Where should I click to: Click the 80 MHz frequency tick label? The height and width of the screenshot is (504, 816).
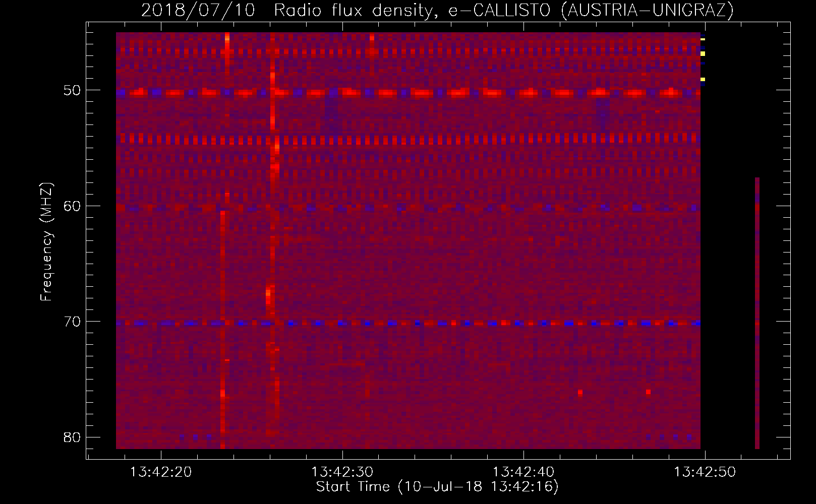(x=72, y=437)
